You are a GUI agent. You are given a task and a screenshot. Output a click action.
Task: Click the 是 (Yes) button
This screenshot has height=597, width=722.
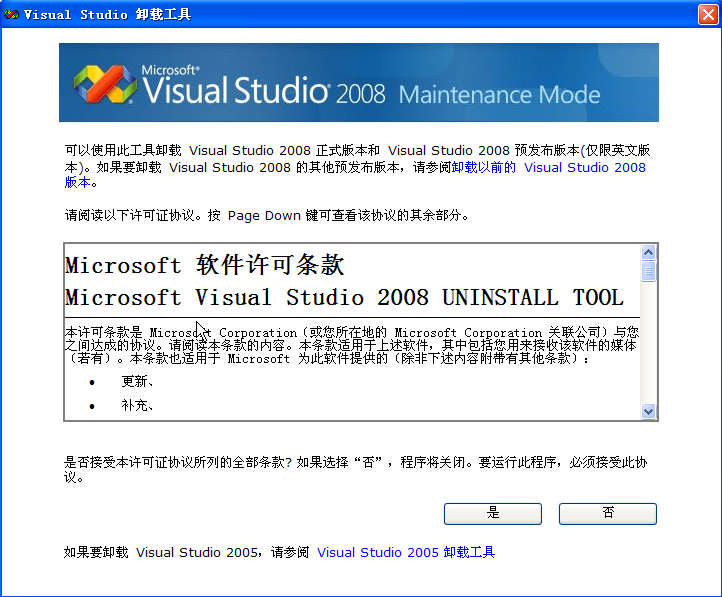[493, 513]
